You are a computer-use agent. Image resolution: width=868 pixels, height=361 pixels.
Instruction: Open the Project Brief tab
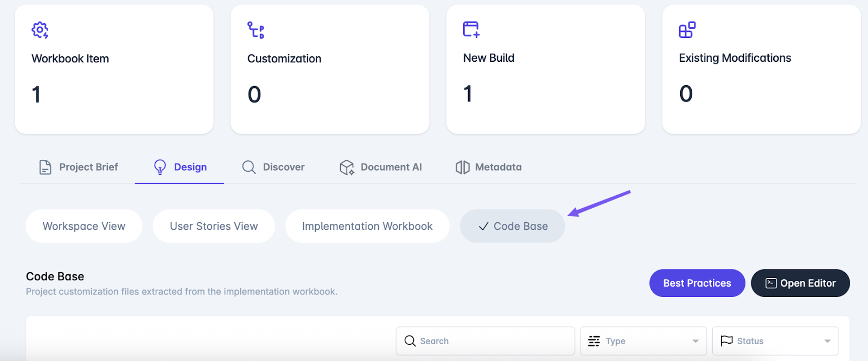(x=78, y=167)
